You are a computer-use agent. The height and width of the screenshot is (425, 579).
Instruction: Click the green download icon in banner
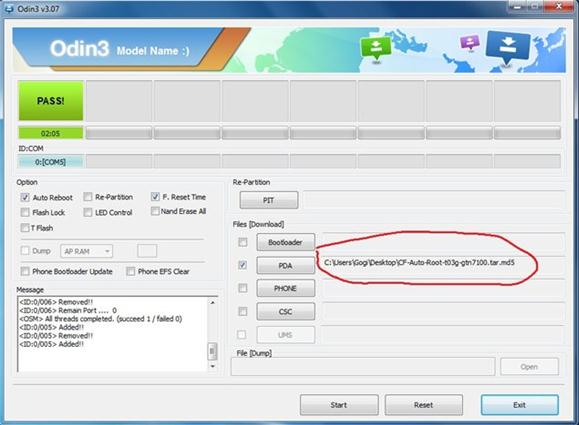376,48
